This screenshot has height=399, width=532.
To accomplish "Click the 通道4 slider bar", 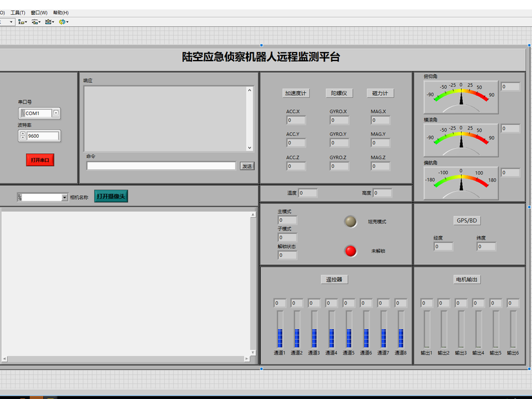I will coord(331,329).
